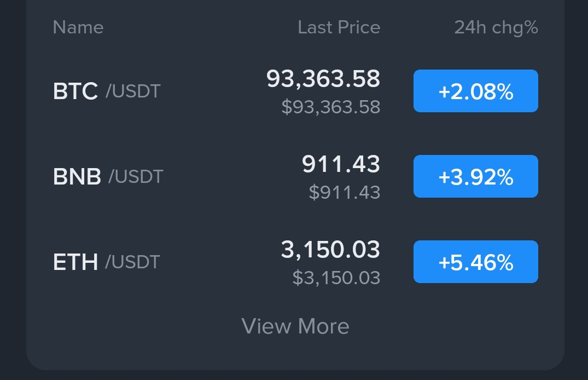
Task: Open the BNB trading pair
Action: pos(77,176)
